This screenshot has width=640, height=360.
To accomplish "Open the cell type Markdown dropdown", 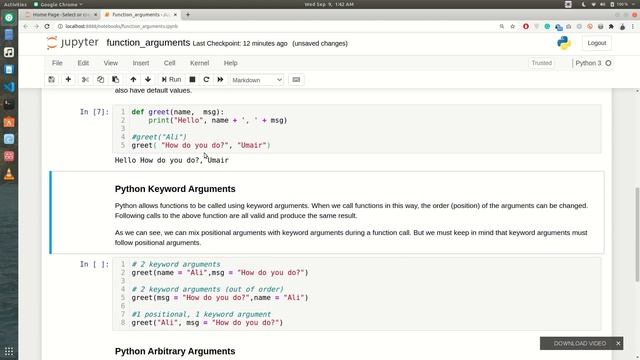I will pos(257,80).
